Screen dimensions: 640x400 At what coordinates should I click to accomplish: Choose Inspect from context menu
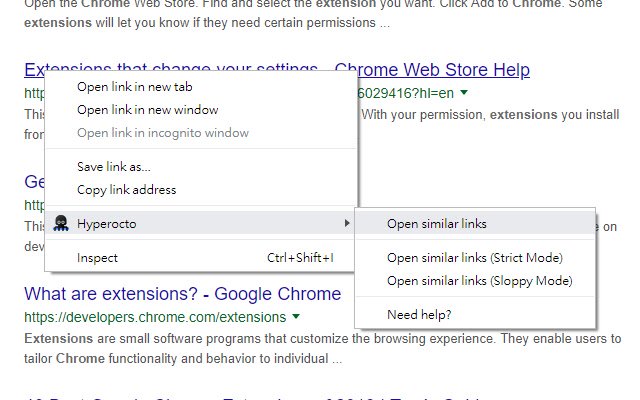pyautogui.click(x=200, y=258)
